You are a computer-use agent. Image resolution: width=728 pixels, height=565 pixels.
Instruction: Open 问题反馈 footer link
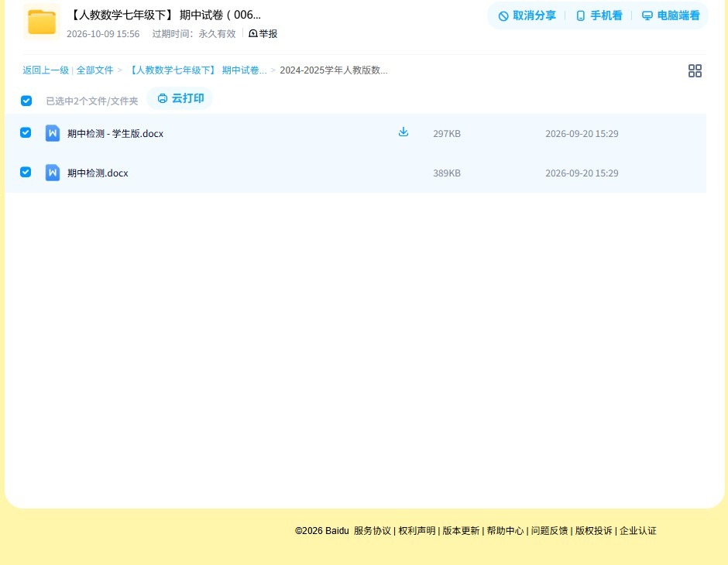click(x=549, y=531)
